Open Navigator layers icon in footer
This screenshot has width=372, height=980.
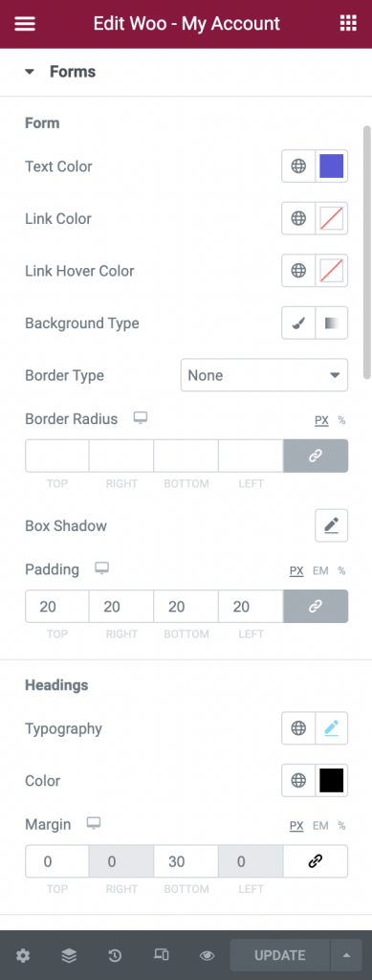[x=69, y=955]
